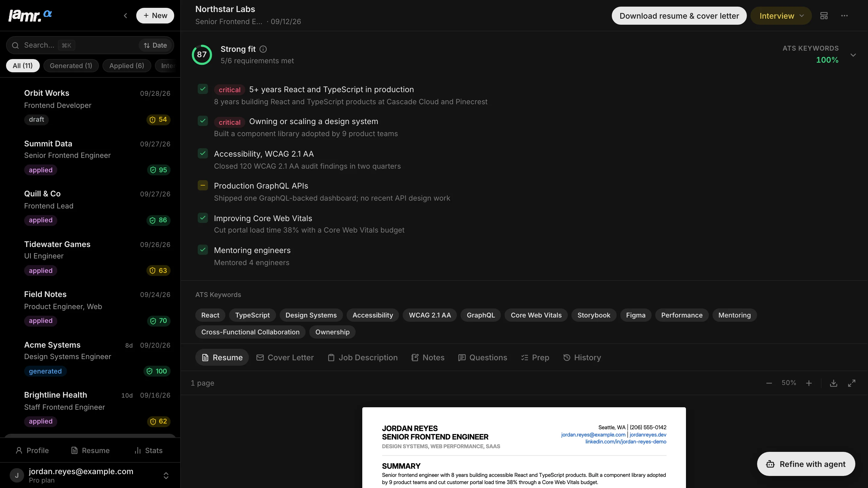The height and width of the screenshot is (488, 868).
Task: Open the more options ellipsis menu
Action: [844, 16]
